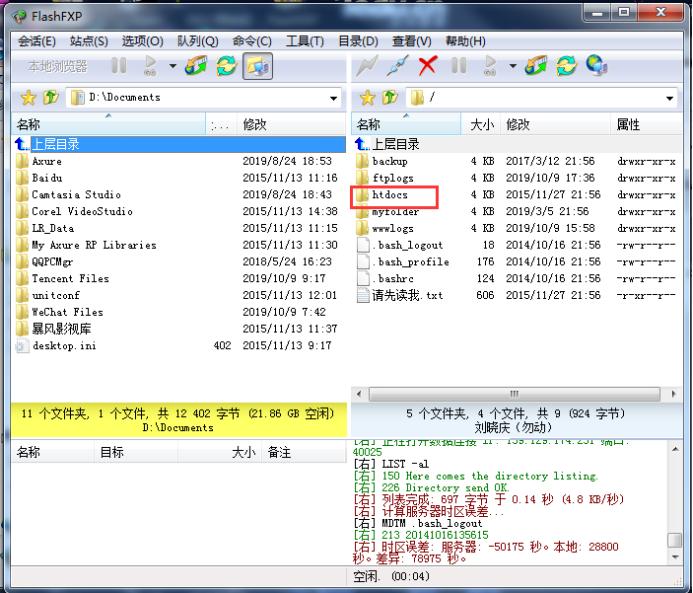Select the desktop.ini file
This screenshot has height=593, width=693.
179,346
